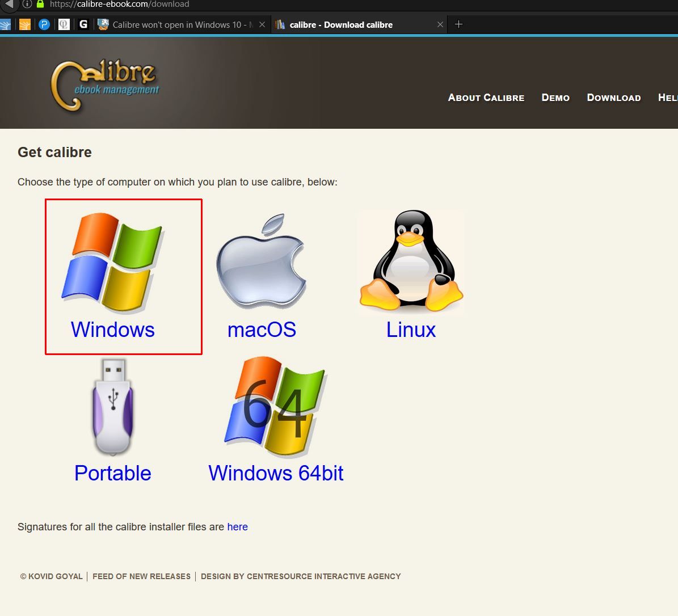This screenshot has width=678, height=616.
Task: Open the Demo menu item
Action: point(555,98)
